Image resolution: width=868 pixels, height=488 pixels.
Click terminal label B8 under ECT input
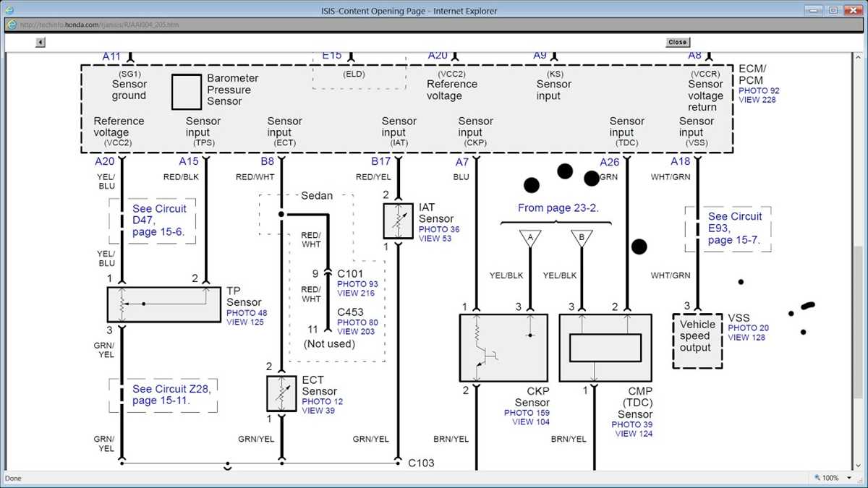(x=267, y=161)
